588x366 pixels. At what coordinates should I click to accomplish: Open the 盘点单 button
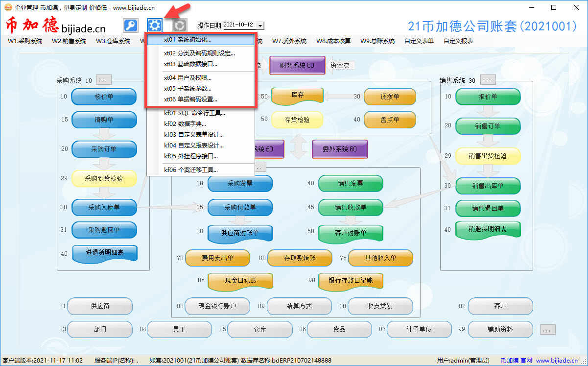click(390, 120)
